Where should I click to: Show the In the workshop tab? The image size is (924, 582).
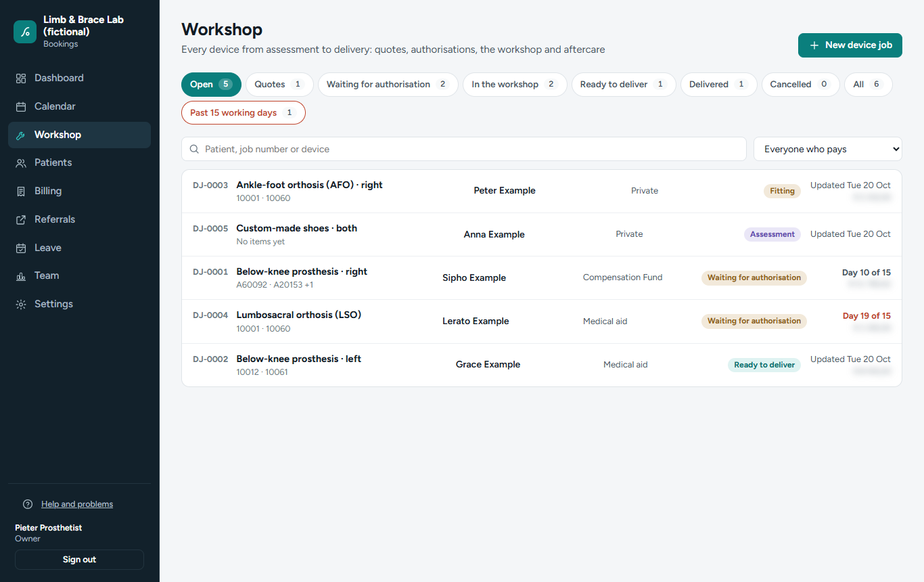pos(515,85)
